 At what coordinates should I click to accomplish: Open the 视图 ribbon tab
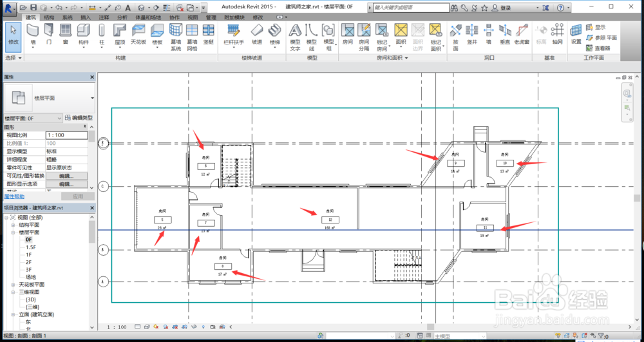click(x=193, y=17)
